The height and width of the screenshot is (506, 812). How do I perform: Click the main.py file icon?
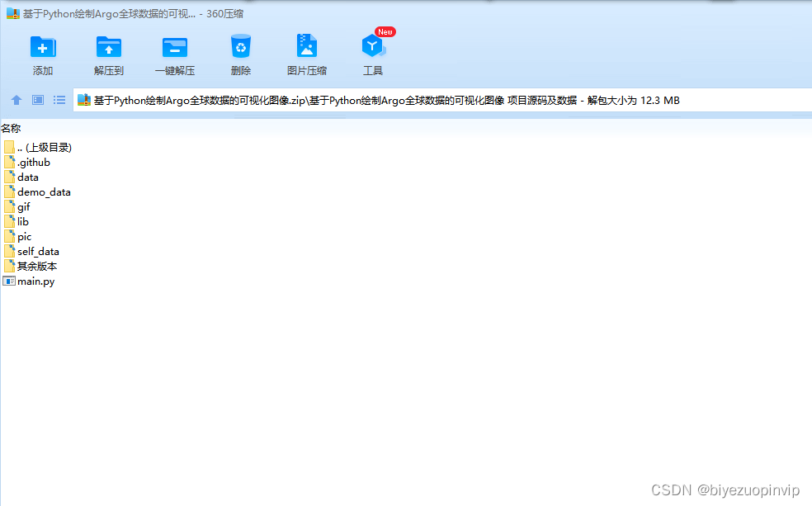click(x=9, y=281)
